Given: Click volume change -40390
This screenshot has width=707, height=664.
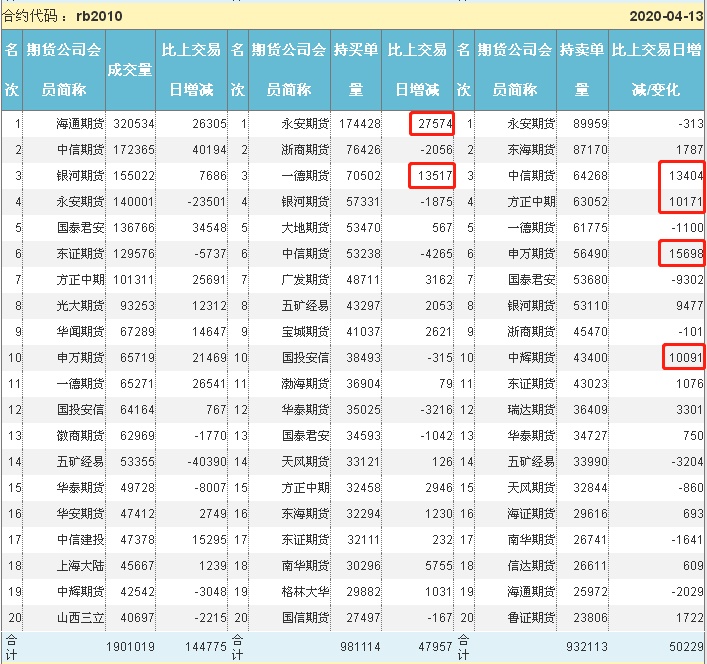Looking at the screenshot, I should [x=207, y=462].
